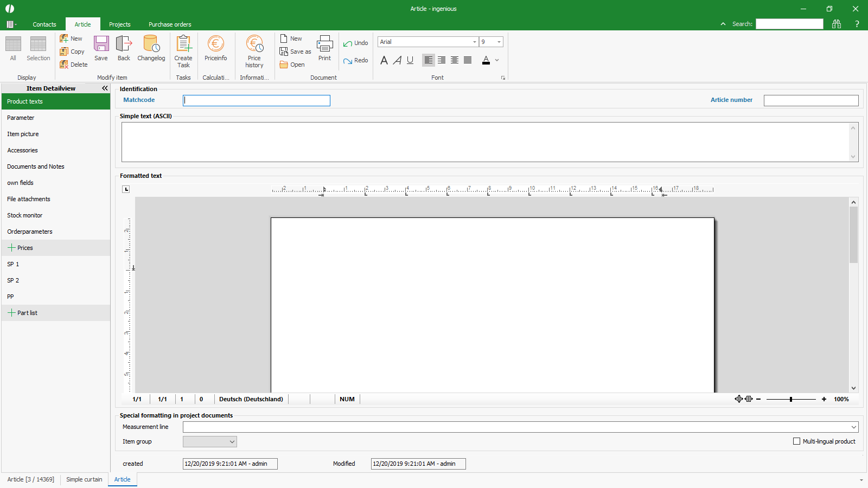Enable the Multi-lingual product checkbox
This screenshot has width=868, height=488.
pyautogui.click(x=796, y=441)
